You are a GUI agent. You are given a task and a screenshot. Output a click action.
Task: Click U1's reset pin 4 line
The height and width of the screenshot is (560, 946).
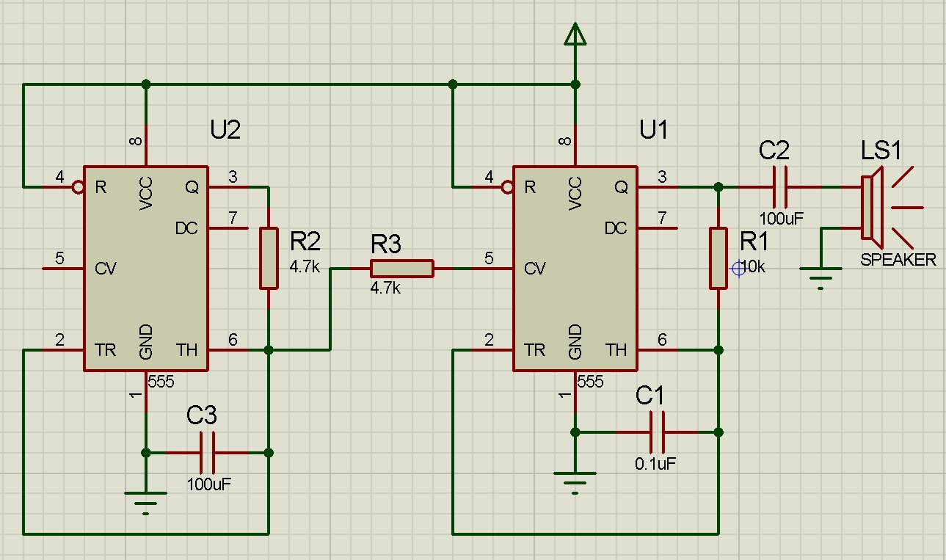[488, 187]
